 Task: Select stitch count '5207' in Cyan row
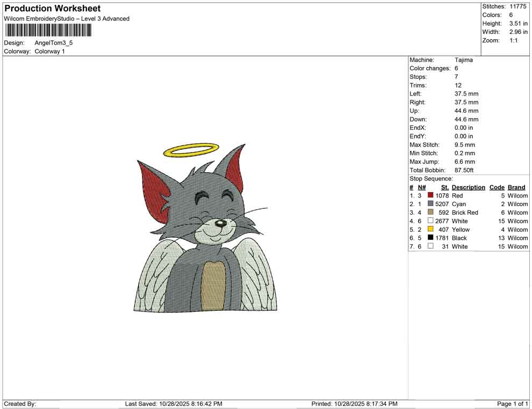tap(442, 204)
